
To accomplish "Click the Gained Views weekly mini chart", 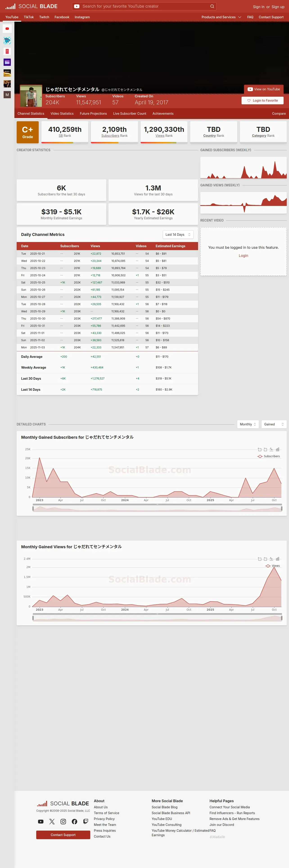I will (x=243, y=203).
